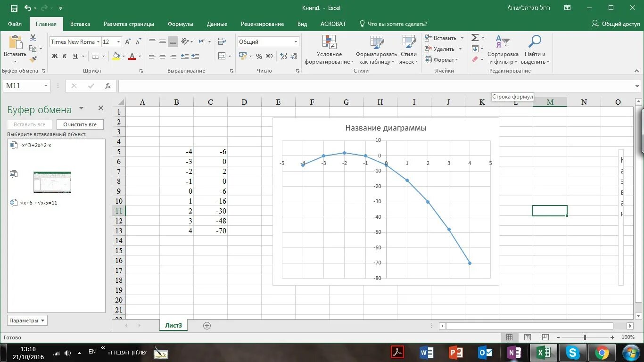Click the zoom slider handle
The image size is (644, 362).
click(585, 337)
